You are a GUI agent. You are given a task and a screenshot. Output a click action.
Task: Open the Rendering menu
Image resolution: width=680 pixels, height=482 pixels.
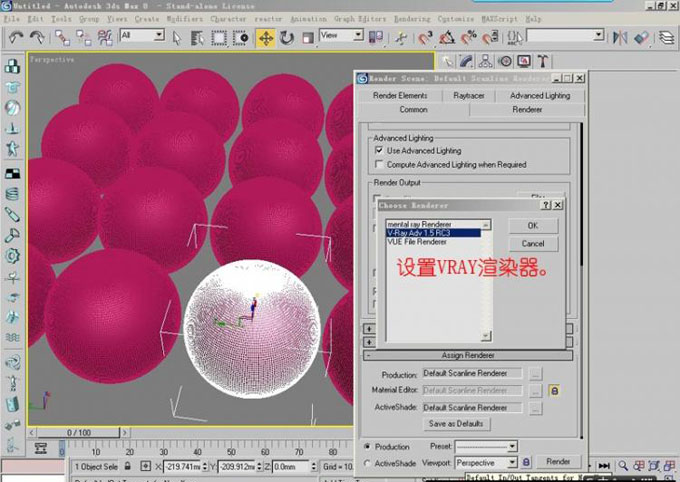click(x=412, y=18)
